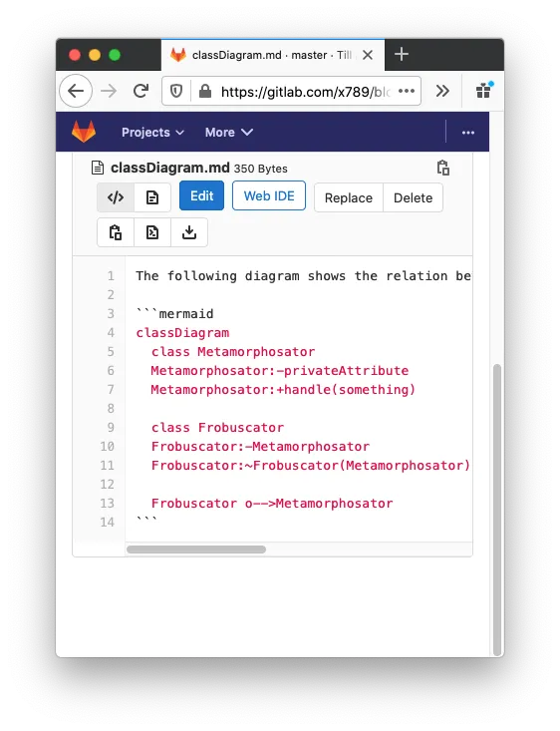The width and height of the screenshot is (560, 731).
Task: Reload the browser page
Action: pos(140,91)
